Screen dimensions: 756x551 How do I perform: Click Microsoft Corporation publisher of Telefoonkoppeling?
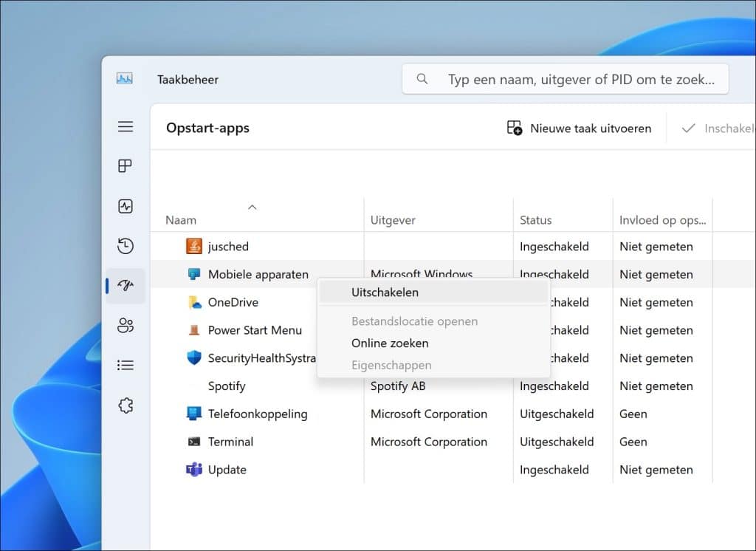click(429, 414)
